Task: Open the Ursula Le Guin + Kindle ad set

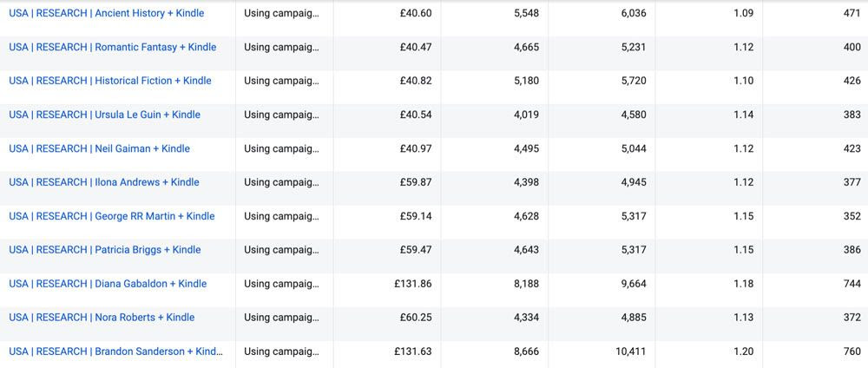Action: [x=104, y=115]
